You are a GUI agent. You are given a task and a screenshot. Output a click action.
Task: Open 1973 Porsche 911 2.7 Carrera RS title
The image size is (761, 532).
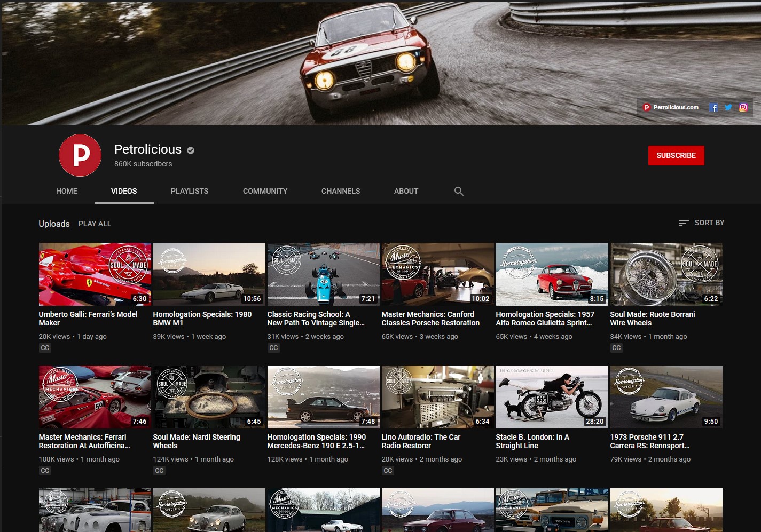click(650, 441)
